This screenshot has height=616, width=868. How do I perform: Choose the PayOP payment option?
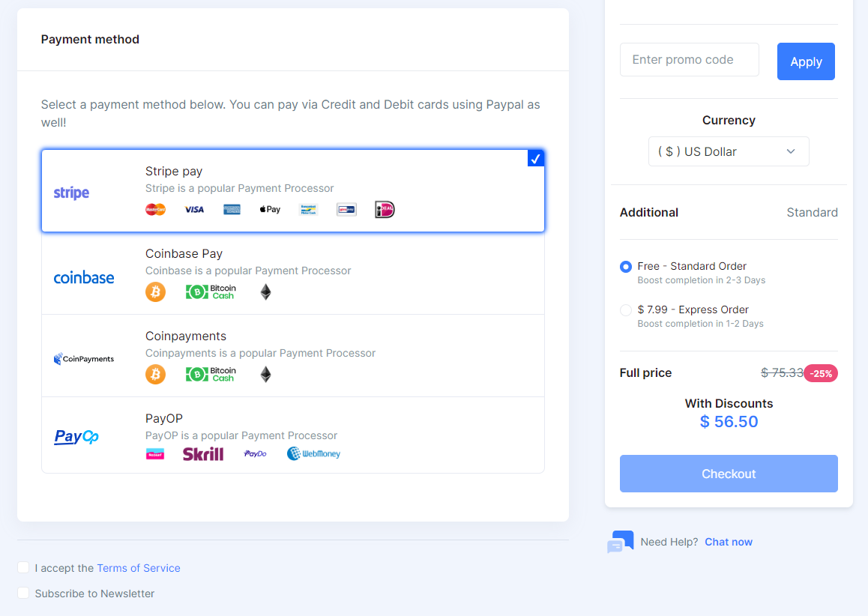click(292, 435)
